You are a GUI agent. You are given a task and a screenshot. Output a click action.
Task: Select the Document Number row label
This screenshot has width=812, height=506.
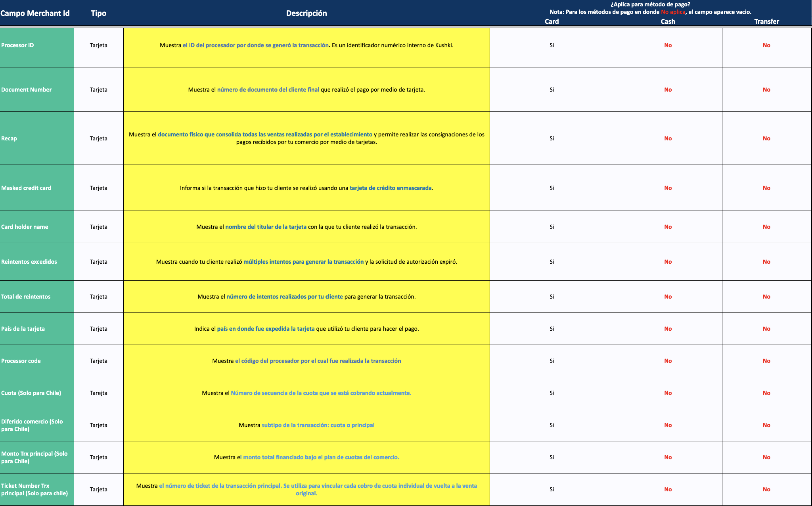(27, 89)
